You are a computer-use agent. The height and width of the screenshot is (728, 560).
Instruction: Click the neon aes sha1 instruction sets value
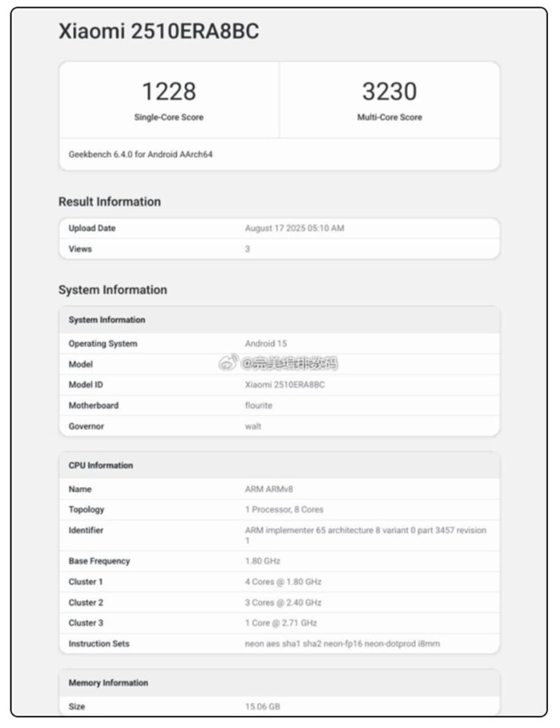(343, 644)
